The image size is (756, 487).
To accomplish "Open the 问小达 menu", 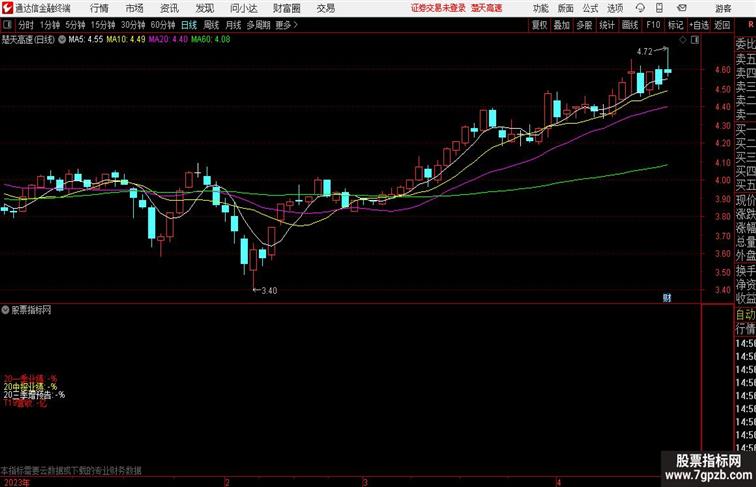I will click(243, 8).
